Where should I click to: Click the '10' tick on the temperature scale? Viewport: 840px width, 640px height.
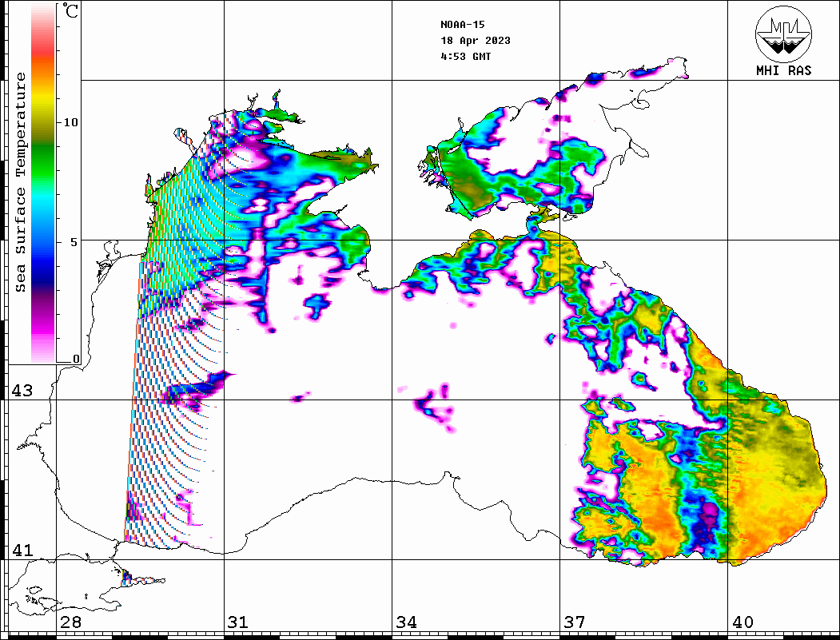pos(71,122)
